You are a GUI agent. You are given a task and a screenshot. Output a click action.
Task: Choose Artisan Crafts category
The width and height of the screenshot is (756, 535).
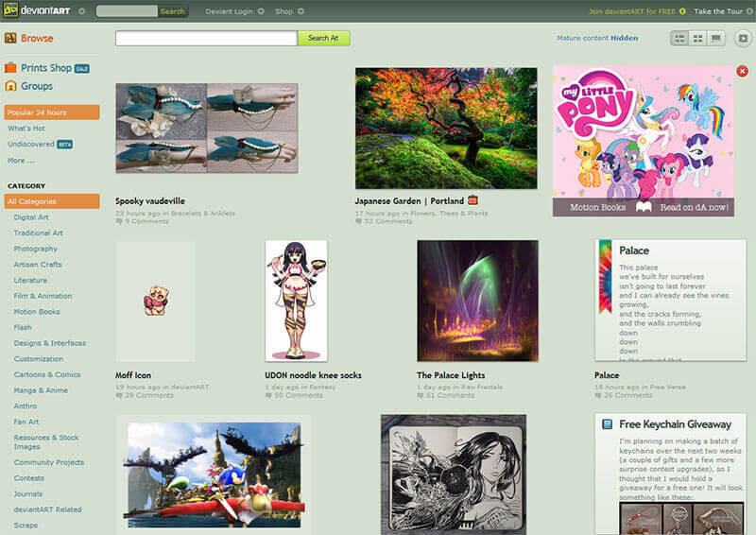click(x=38, y=265)
